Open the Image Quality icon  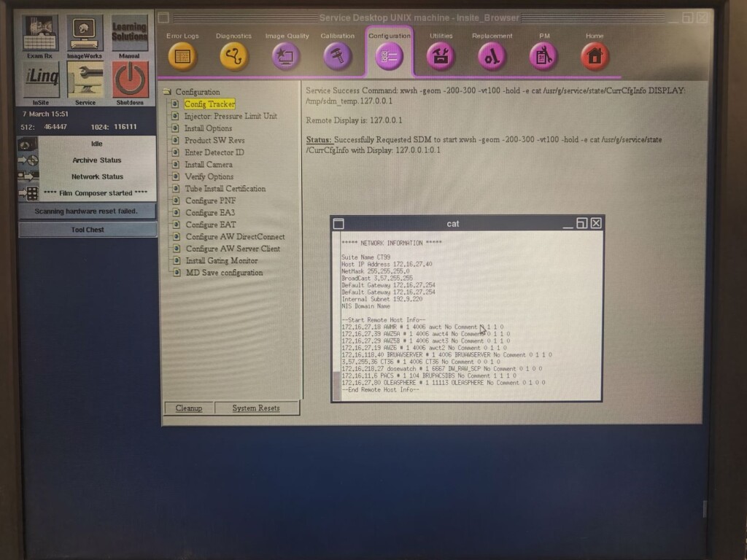(x=287, y=56)
